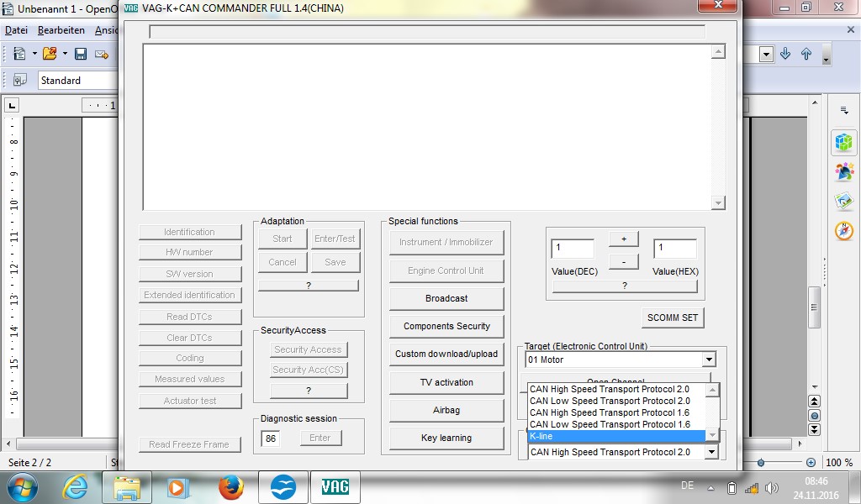Open the Styles and Formatting icon beside Standard
861x504 pixels.
[x=20, y=80]
